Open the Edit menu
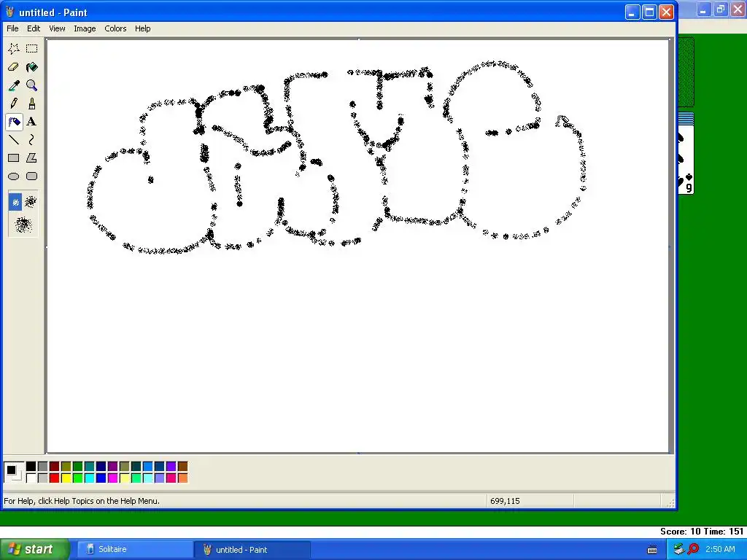Image resolution: width=747 pixels, height=560 pixels. pos(34,28)
